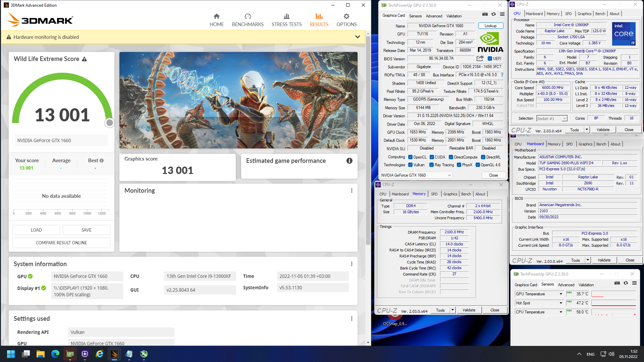Open the STRESS TESTS section
Image resolution: width=644 pixels, height=362 pixels.
[286, 20]
